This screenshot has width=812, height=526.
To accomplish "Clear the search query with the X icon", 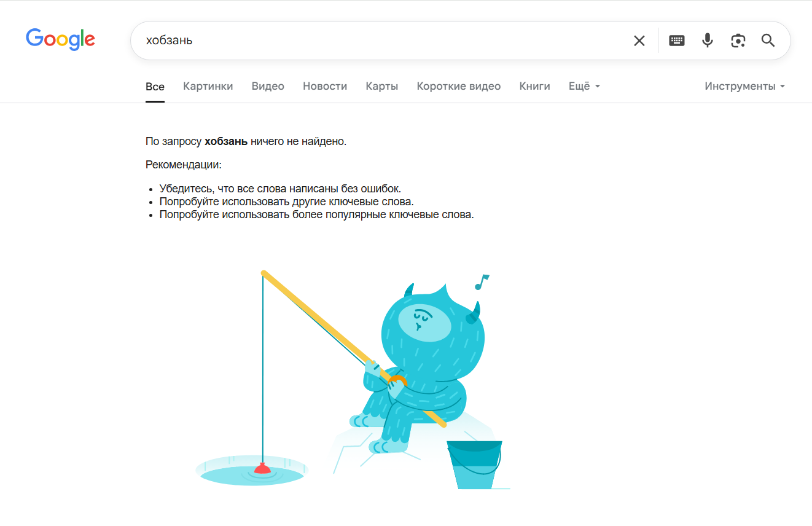I will tap(639, 41).
